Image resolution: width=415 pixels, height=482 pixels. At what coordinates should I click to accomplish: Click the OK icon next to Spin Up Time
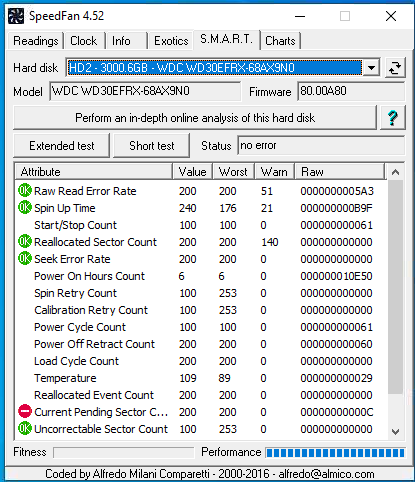point(25,207)
